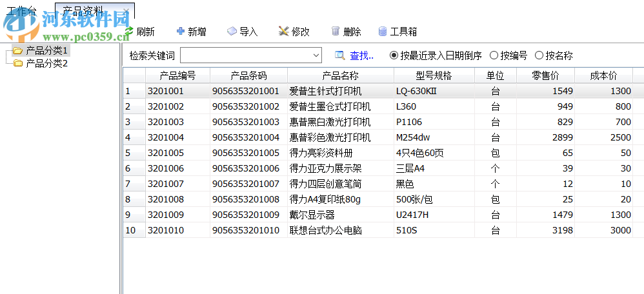This screenshot has height=294, width=644.
Task: Select 产品分类2 in category tree
Action: coord(46,63)
